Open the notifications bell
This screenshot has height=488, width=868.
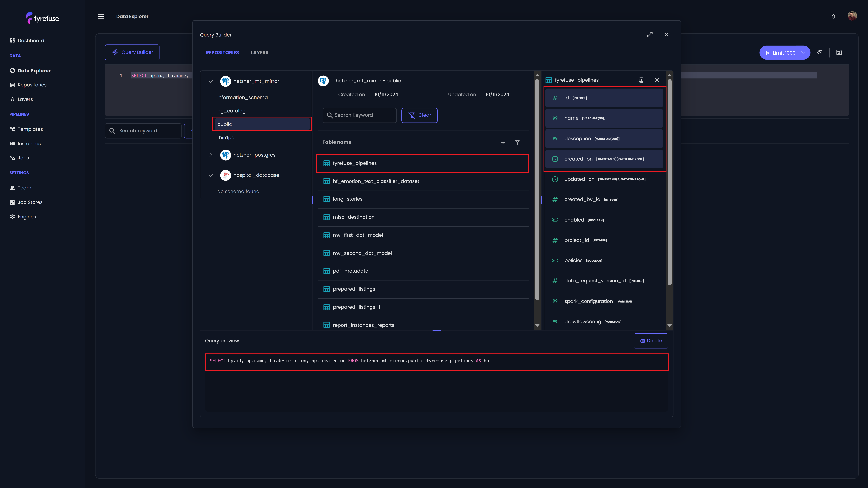(x=833, y=16)
